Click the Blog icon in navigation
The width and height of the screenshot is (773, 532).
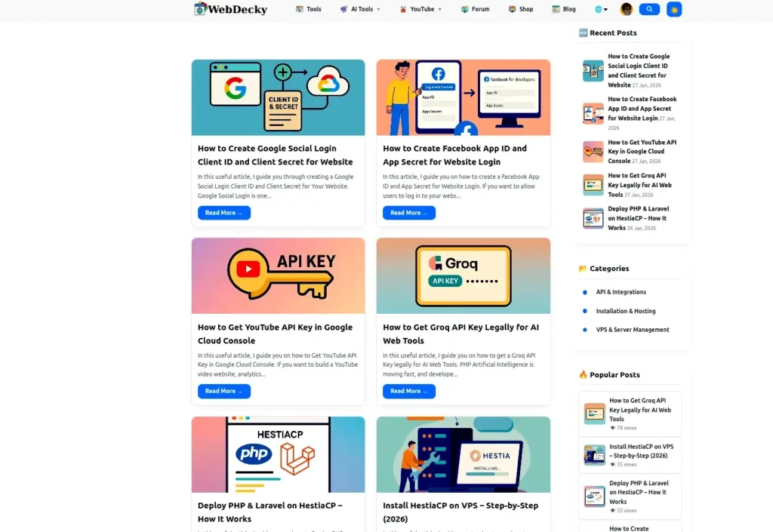pyautogui.click(x=556, y=9)
